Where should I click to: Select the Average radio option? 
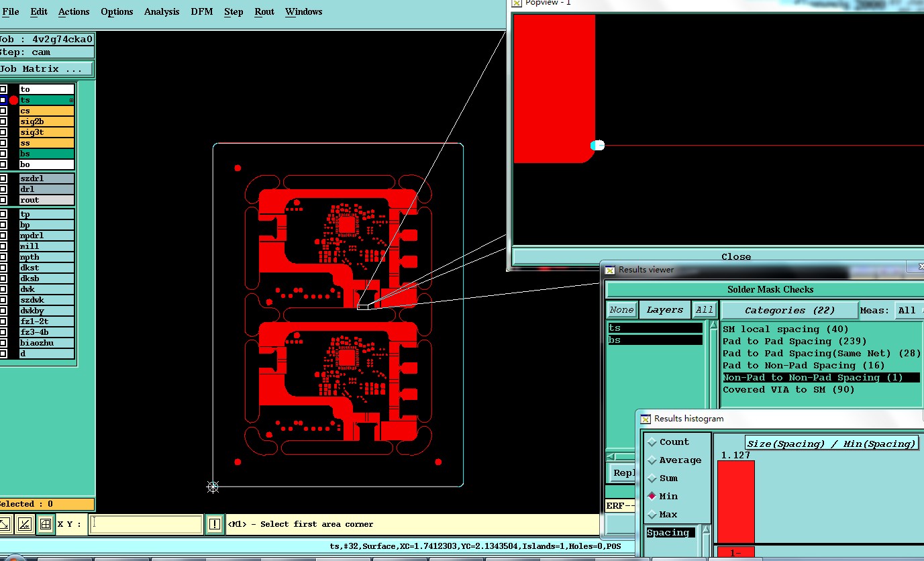pyautogui.click(x=652, y=460)
